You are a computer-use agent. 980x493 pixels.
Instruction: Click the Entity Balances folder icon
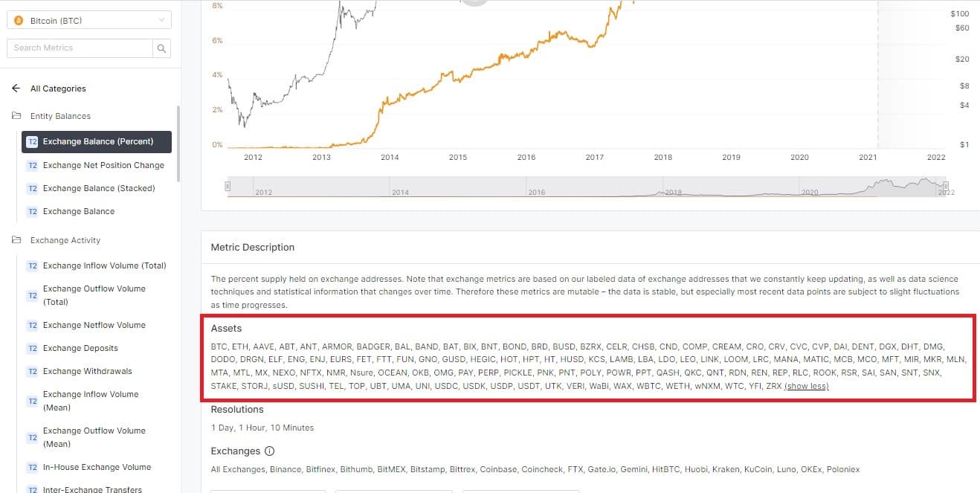point(16,116)
